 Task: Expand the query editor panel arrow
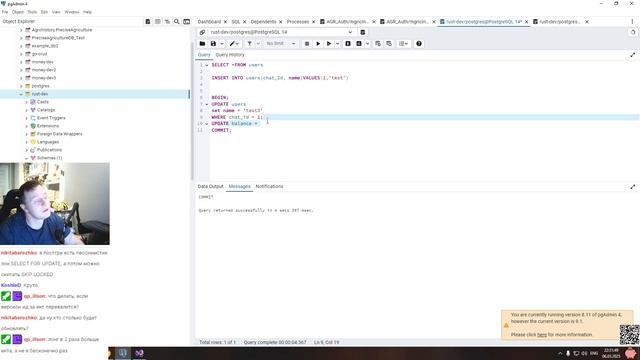(x=633, y=55)
